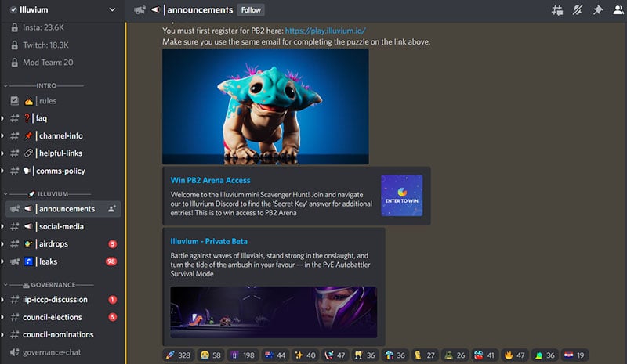Expand threads arrow beside helpful-links
627x364 pixels.
click(2, 153)
